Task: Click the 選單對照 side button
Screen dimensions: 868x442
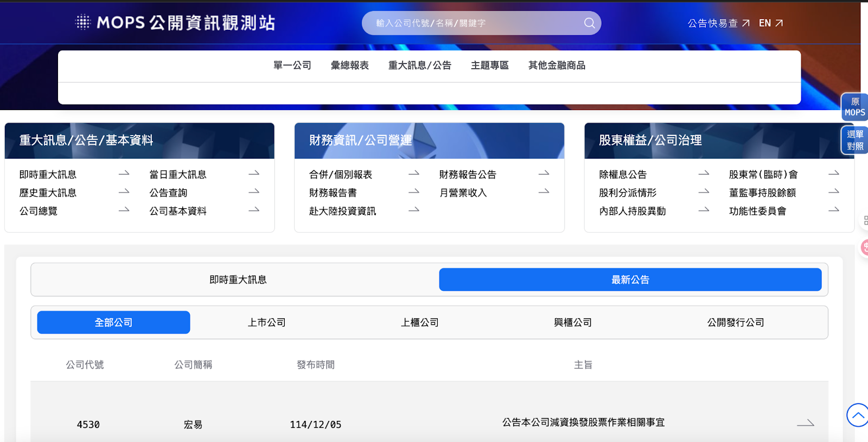Action: coord(855,140)
